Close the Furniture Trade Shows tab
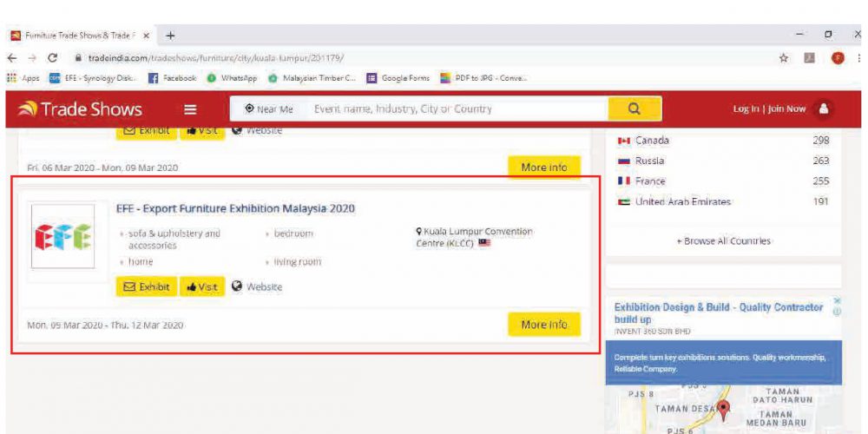 (x=146, y=36)
